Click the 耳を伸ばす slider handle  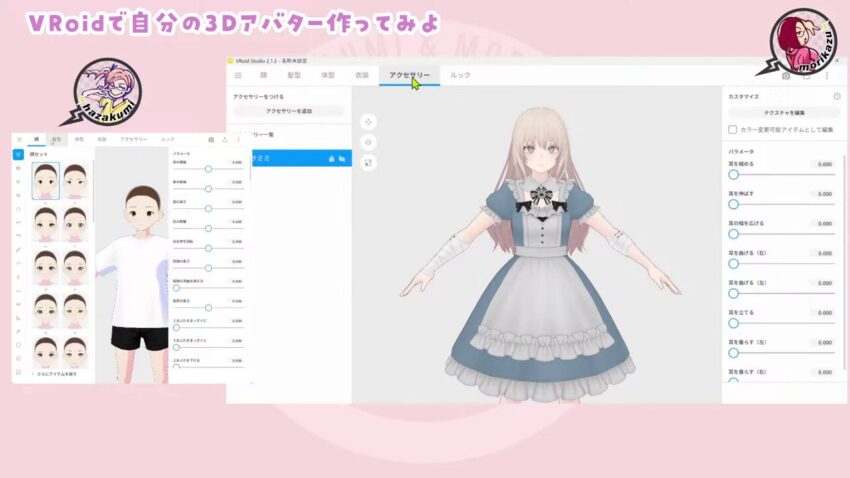click(733, 204)
